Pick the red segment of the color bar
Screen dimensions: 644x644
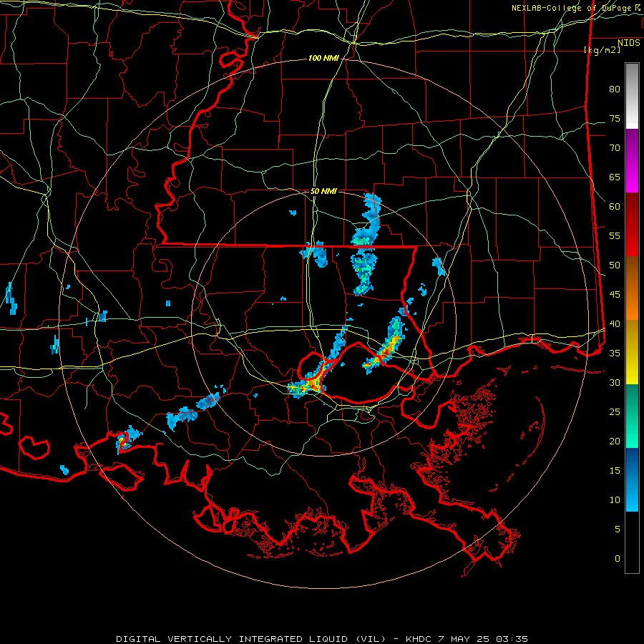click(x=632, y=225)
